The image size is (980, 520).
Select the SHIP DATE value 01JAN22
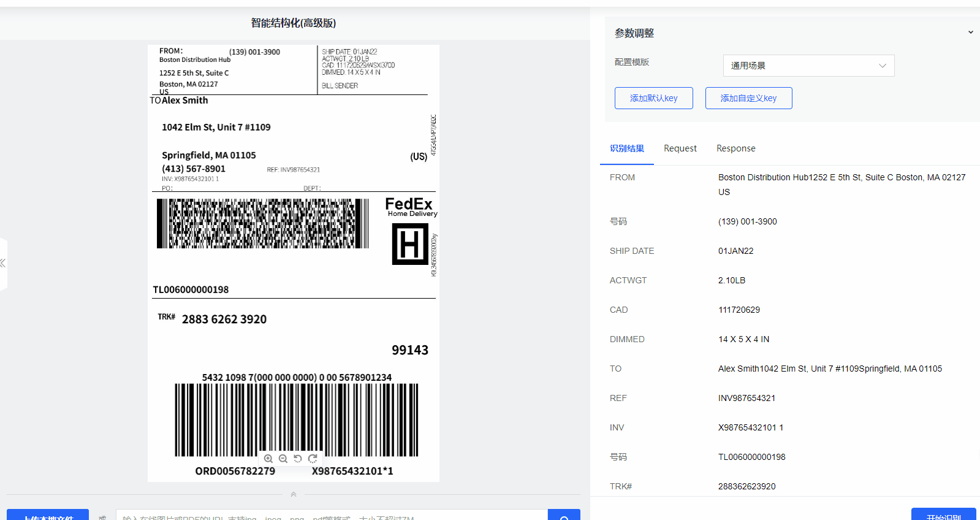coord(735,251)
